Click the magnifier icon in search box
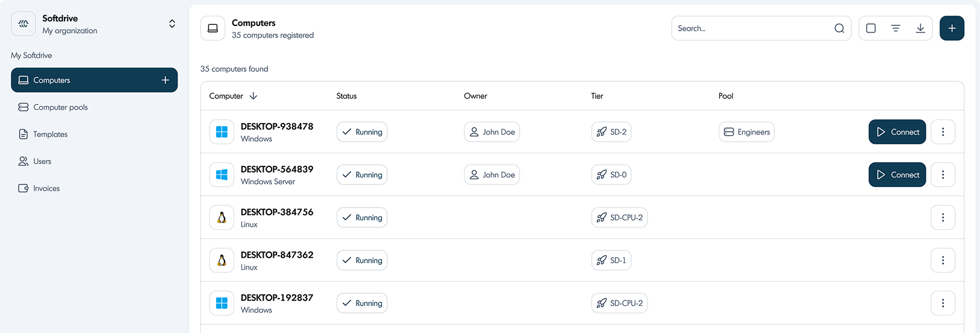 (x=839, y=28)
